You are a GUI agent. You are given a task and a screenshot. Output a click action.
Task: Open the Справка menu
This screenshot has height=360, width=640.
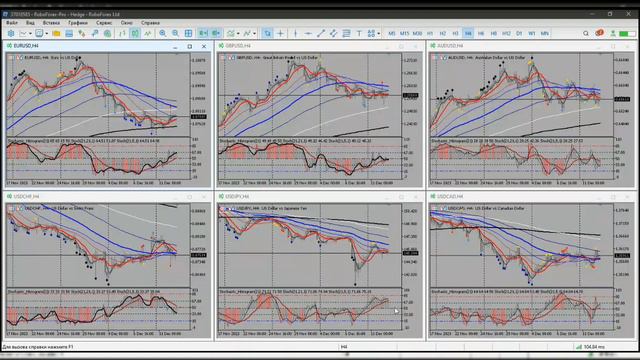tap(150, 23)
